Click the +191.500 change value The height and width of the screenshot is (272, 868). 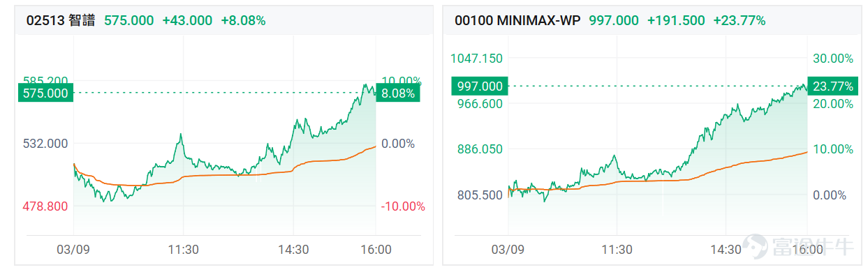coord(676,20)
